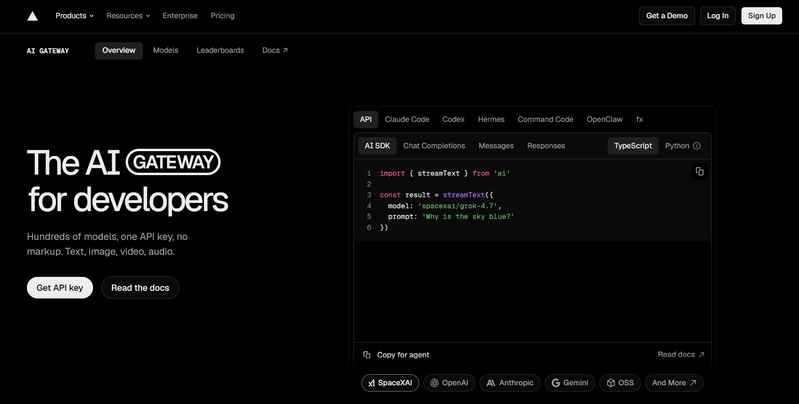Switch code language to TypeScript
799x404 pixels.
632,146
